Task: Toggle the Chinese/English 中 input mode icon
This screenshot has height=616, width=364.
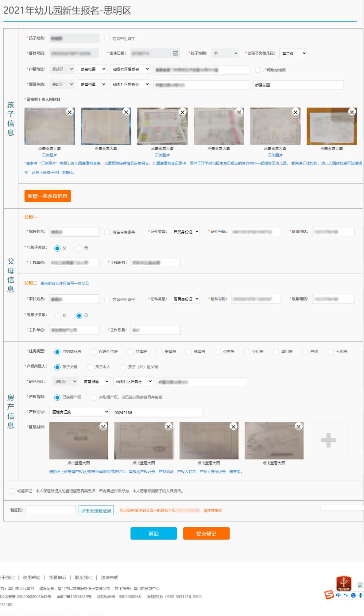Action: click(338, 595)
